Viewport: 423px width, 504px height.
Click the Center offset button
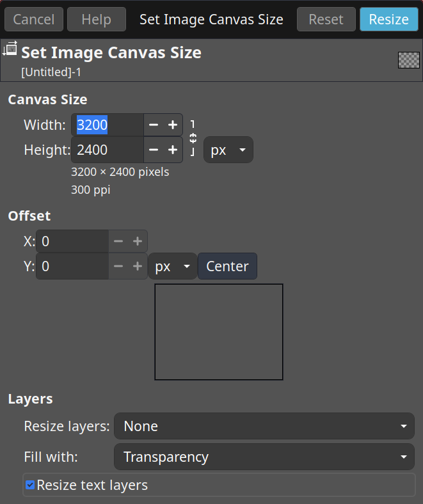click(x=227, y=266)
